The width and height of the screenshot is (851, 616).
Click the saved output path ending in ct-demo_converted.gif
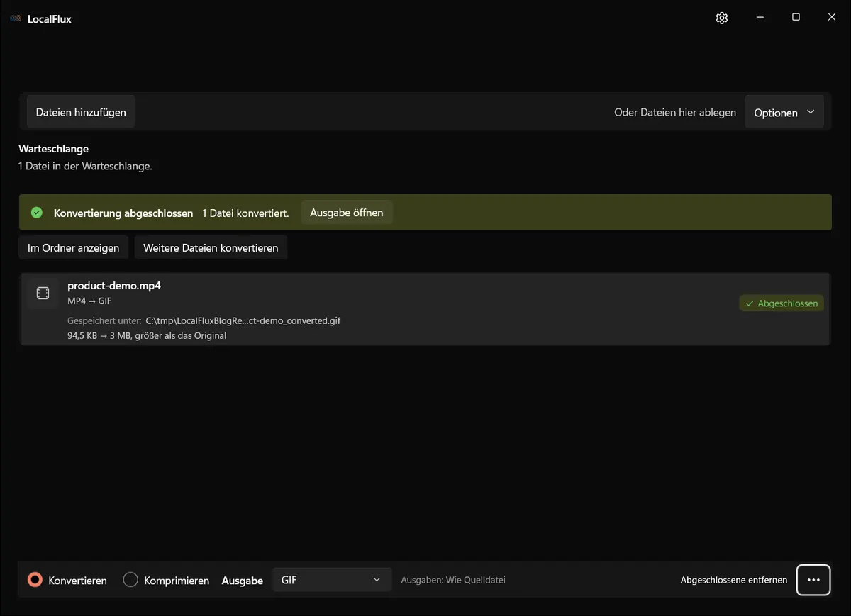pos(243,321)
